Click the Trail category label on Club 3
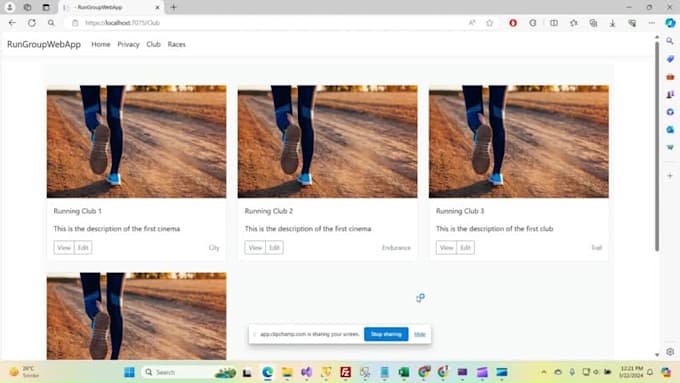The height and width of the screenshot is (383, 680). pos(597,248)
